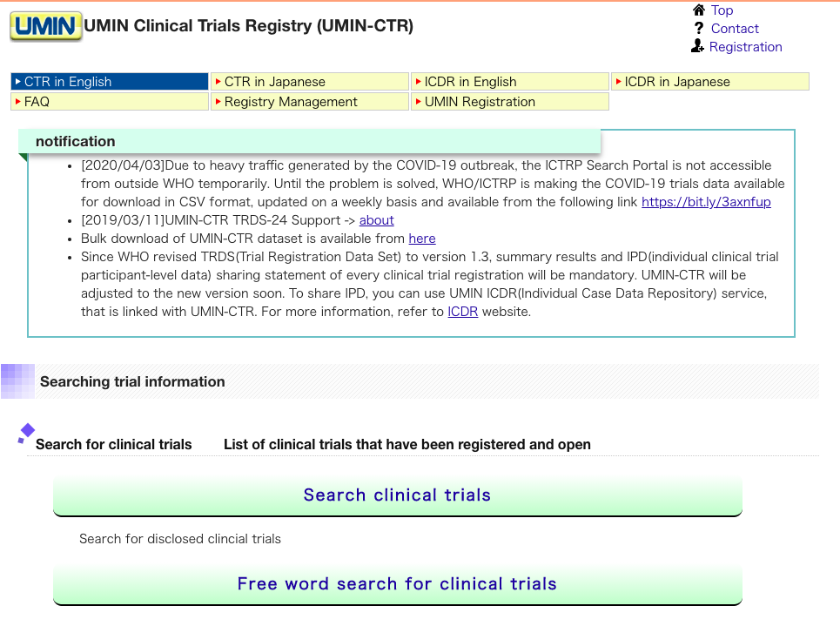The width and height of the screenshot is (840, 626).
Task: Click the 'Search for clinical trials' label
Action: 113,444
